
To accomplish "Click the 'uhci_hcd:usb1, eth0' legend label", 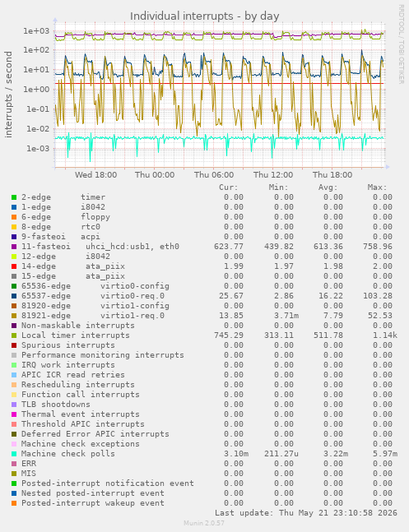I will pos(132,247).
